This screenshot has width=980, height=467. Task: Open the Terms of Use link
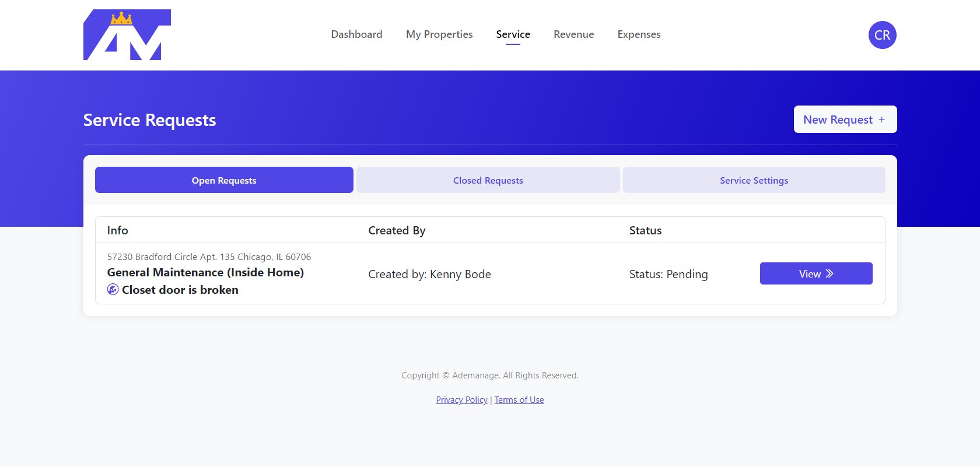click(x=519, y=400)
